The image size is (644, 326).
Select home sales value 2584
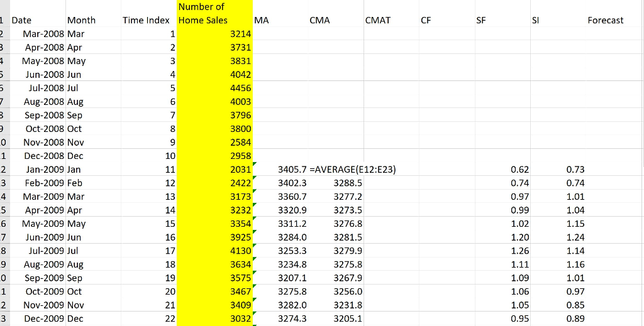point(214,142)
